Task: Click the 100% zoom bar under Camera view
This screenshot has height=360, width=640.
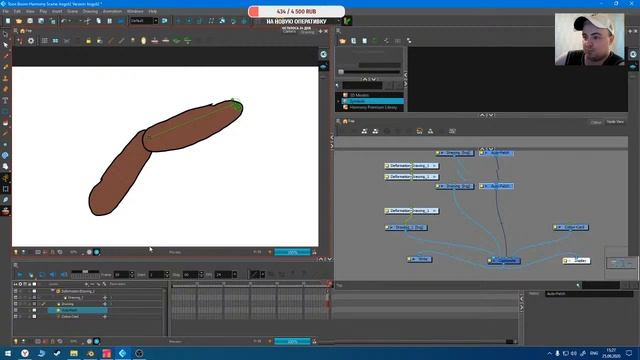Action: point(292,252)
